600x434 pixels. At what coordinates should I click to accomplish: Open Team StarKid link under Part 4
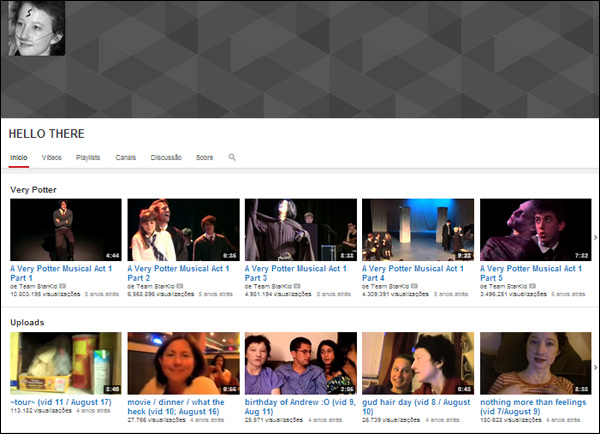point(389,286)
